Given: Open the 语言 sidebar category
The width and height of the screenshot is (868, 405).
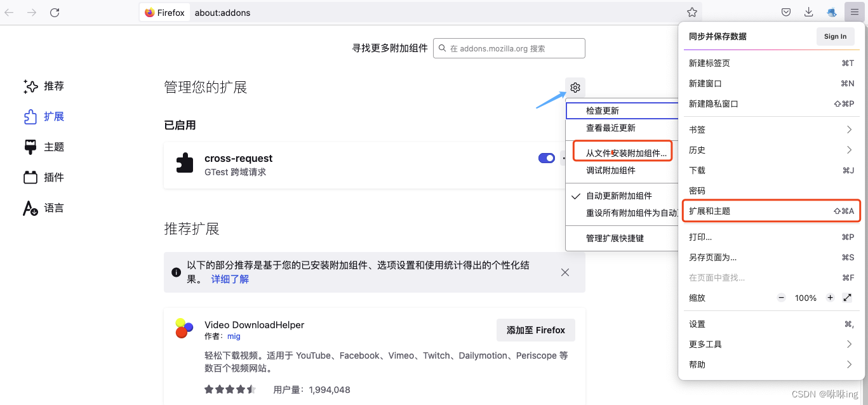Looking at the screenshot, I should [x=44, y=208].
